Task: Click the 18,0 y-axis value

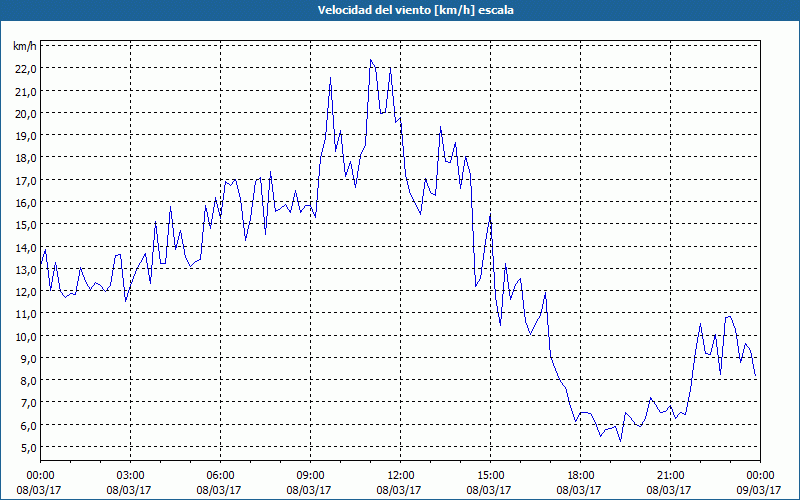Action: coord(26,158)
